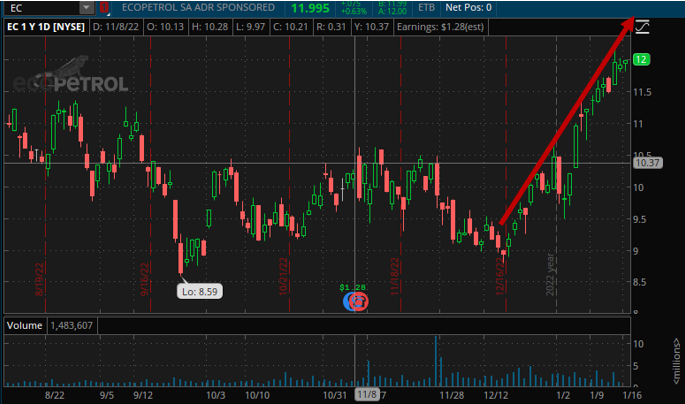Click the 'Y: 10.37' readout
Image resolution: width=685 pixels, height=404 pixels.
point(371,27)
